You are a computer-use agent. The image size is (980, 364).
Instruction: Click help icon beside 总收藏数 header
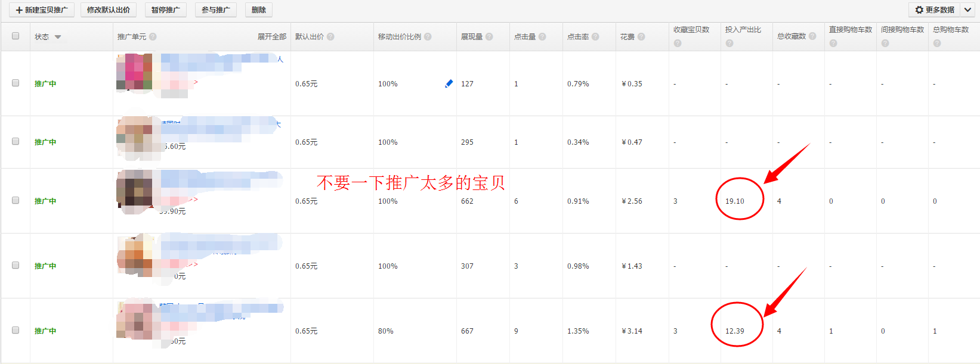(812, 36)
